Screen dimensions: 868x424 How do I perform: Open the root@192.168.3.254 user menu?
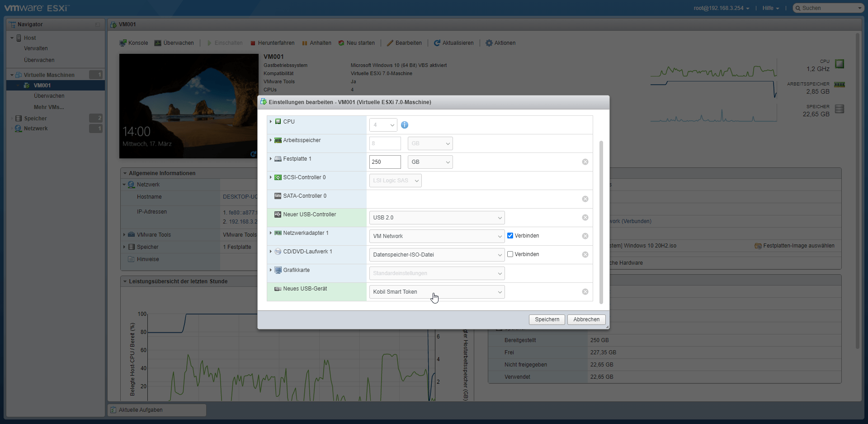pos(721,8)
